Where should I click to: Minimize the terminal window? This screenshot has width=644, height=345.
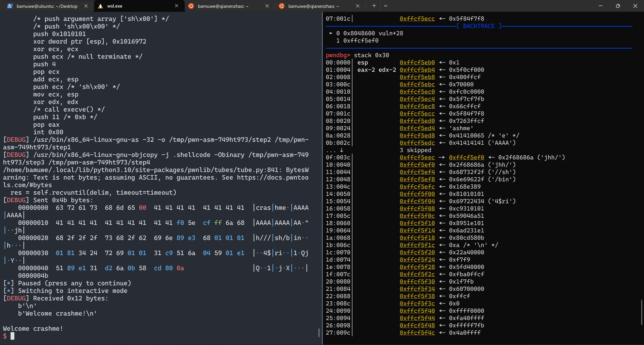click(x=600, y=6)
